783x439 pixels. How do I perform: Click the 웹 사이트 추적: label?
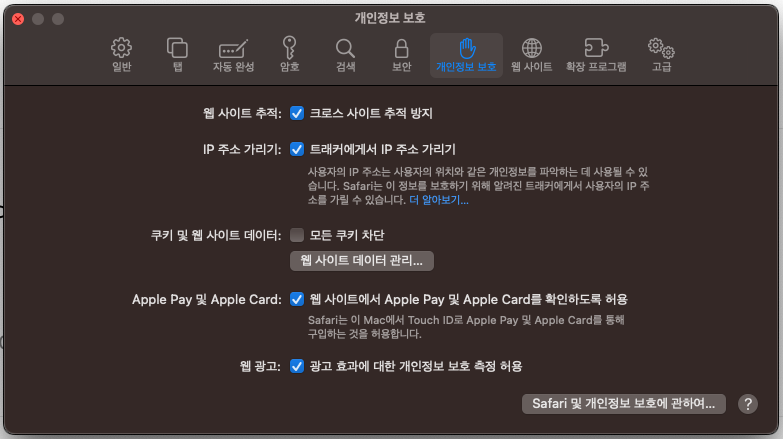242,113
